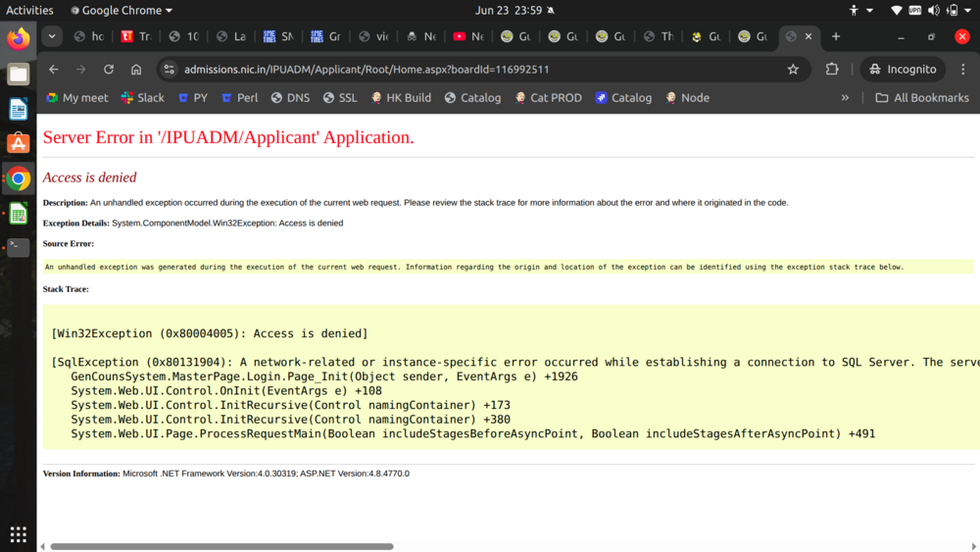Open the Extensions puzzle icon
980x552 pixels.
pyautogui.click(x=832, y=70)
